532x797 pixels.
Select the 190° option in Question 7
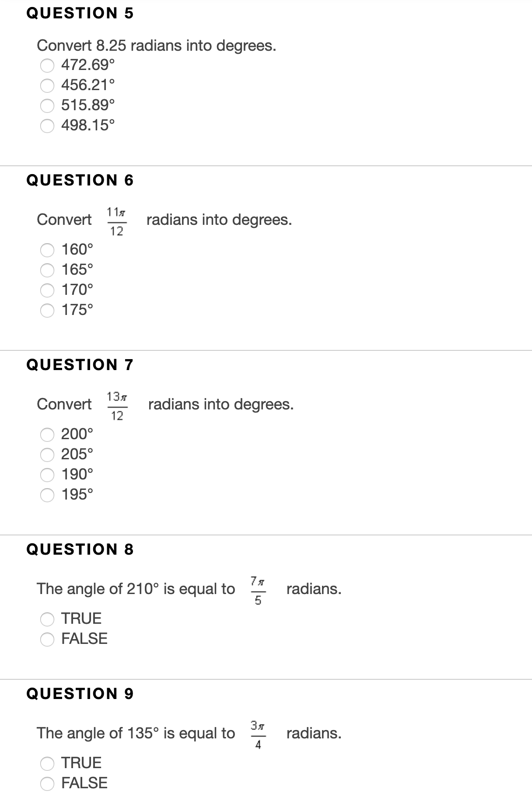click(x=47, y=475)
